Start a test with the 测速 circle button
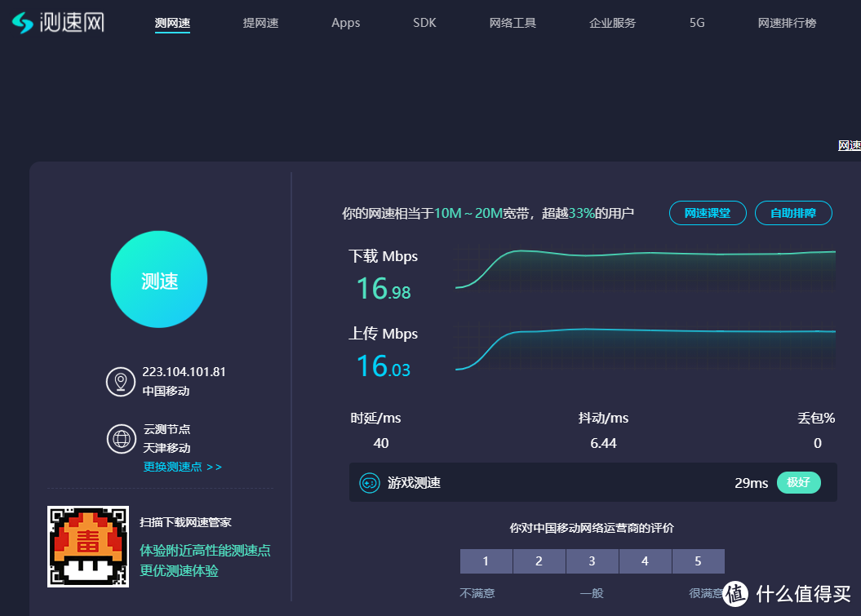Image resolution: width=861 pixels, height=616 pixels. (x=158, y=279)
